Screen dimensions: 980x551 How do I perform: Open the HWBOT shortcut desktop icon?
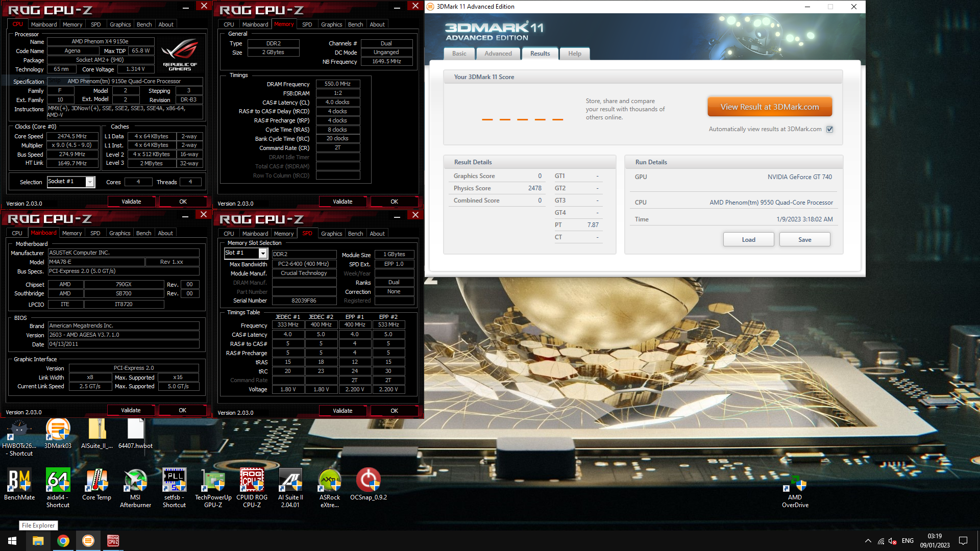[x=19, y=437]
